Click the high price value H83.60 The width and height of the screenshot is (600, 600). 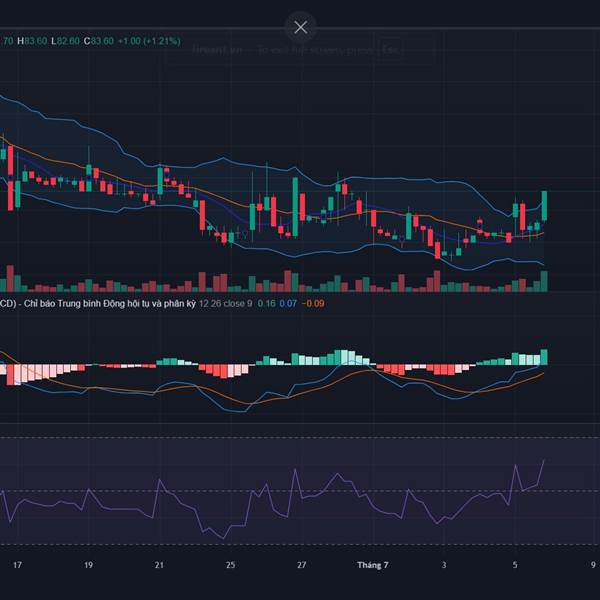point(35,41)
